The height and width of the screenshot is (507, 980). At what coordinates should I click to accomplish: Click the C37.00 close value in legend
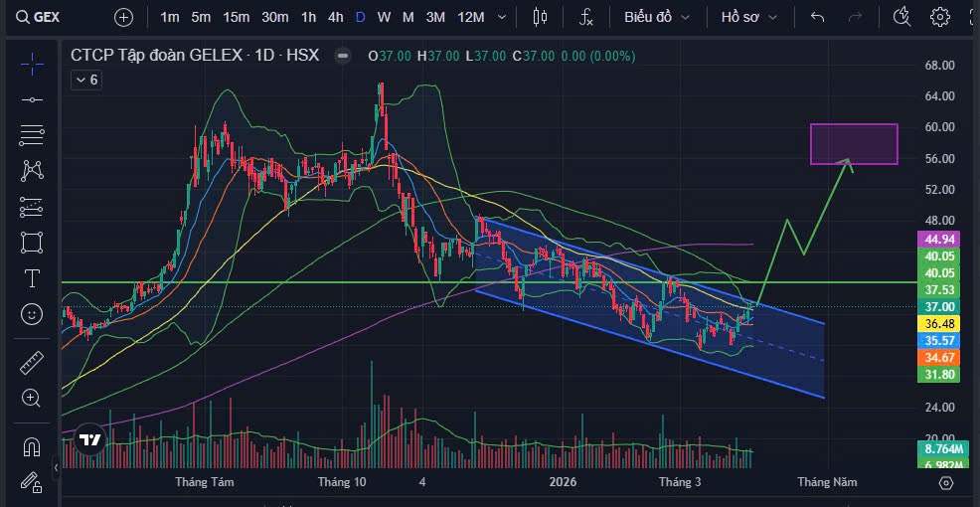click(533, 57)
